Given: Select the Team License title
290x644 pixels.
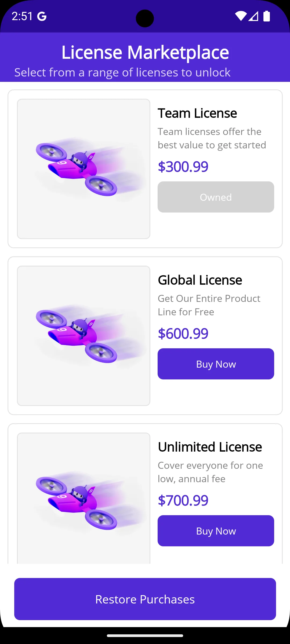Looking at the screenshot, I should pyautogui.click(x=197, y=113).
